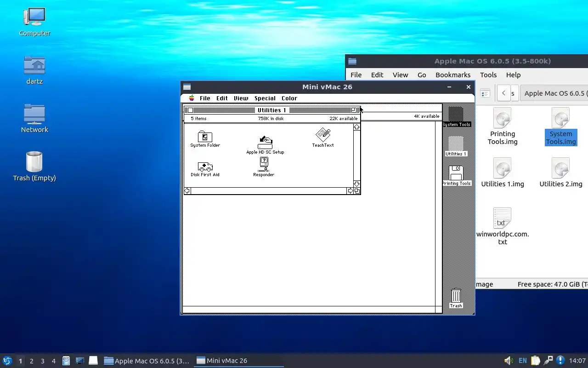Click the '5 items' text
This screenshot has height=368, width=588.
198,118
